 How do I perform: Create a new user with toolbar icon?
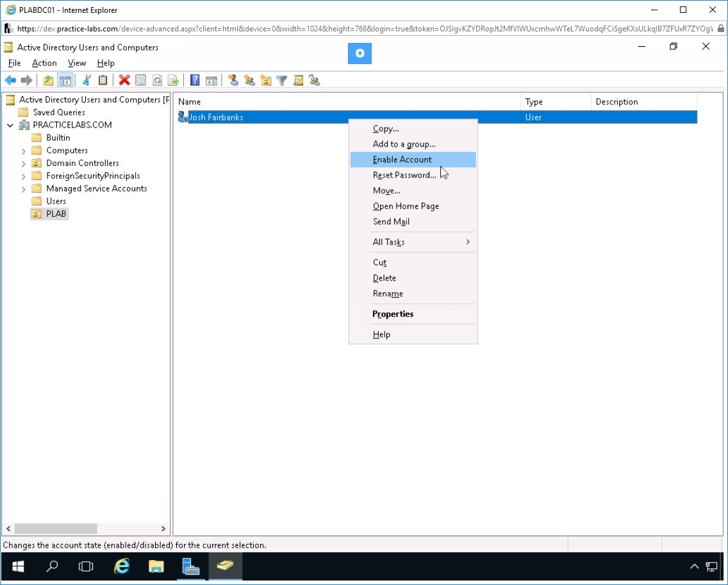[233, 80]
